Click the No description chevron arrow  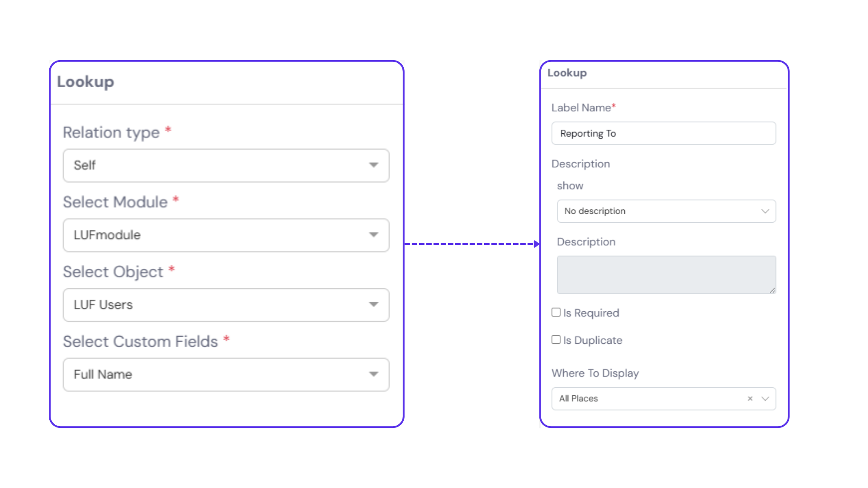(x=765, y=211)
